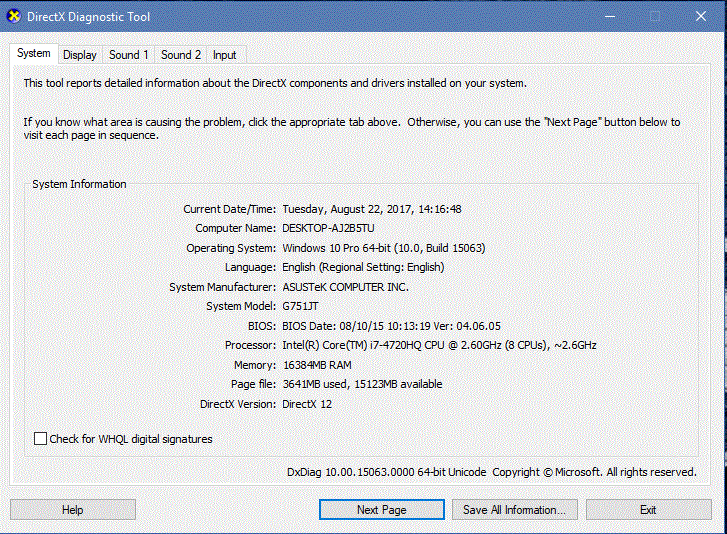
Task: Click the DirectX Diagnostic Tool title bar icon
Action: coord(14,16)
